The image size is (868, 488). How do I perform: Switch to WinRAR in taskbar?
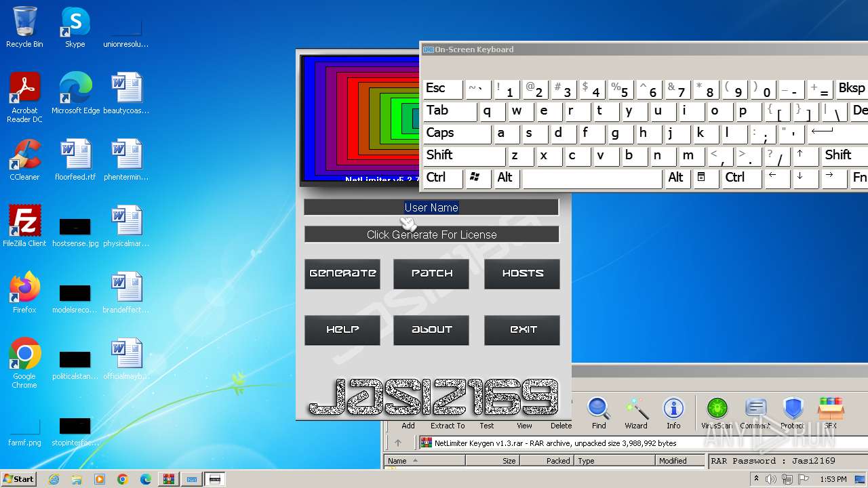coord(168,479)
